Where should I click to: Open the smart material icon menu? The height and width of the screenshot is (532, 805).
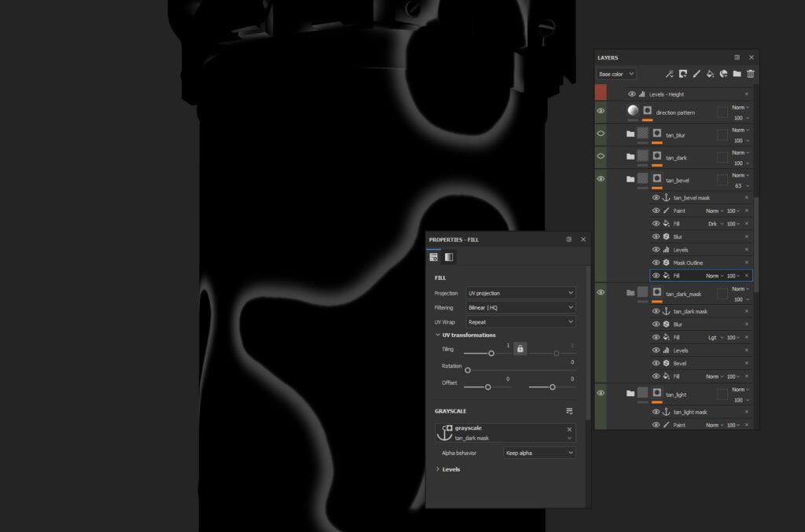(x=723, y=74)
